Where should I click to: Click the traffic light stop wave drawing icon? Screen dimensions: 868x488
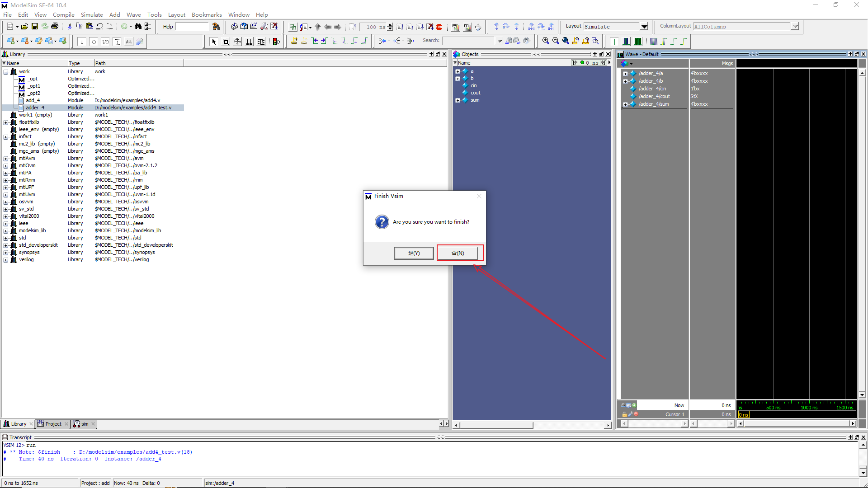coord(276,42)
